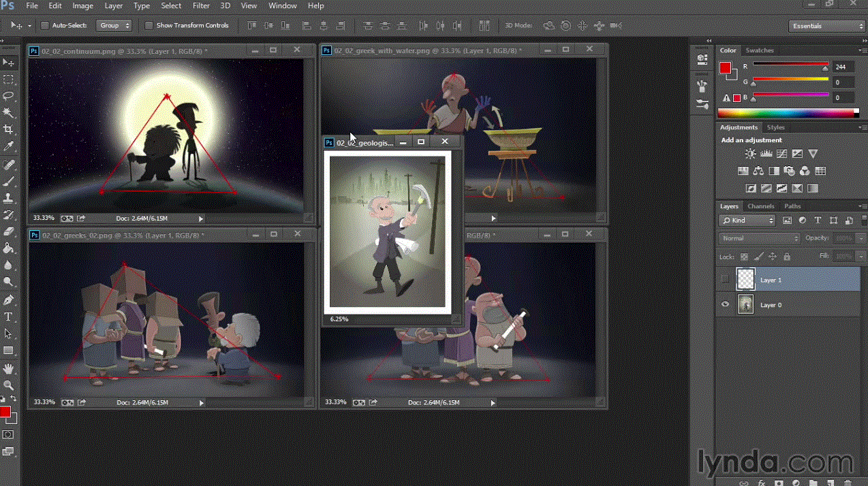Switch to the Swatches tab
Image resolution: width=868 pixels, height=486 pixels.
(x=760, y=50)
